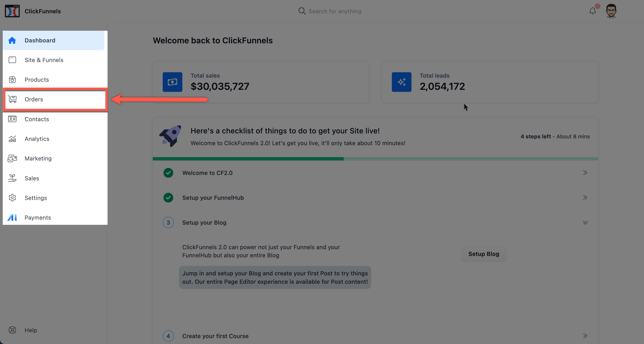Click the Orders cart icon
The image size is (644, 344).
point(12,99)
